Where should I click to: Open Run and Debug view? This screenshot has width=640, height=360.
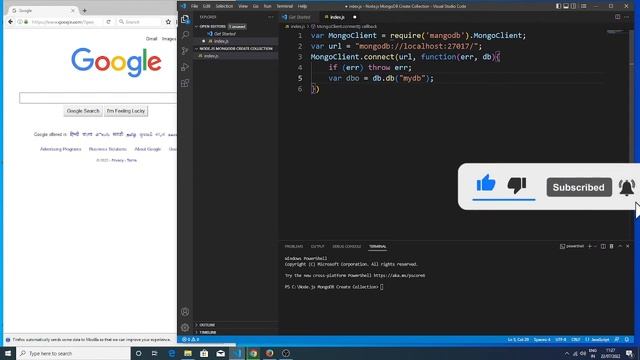click(x=185, y=67)
